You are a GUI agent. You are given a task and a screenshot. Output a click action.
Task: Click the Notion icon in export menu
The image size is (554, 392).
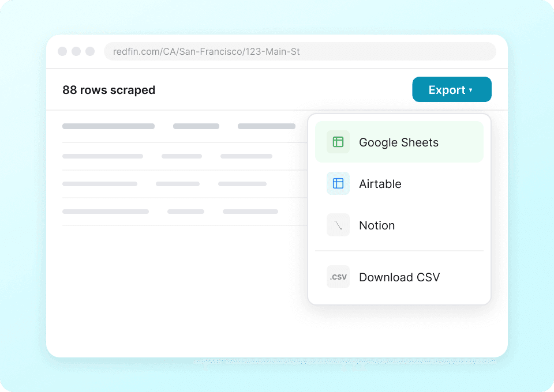coord(338,225)
